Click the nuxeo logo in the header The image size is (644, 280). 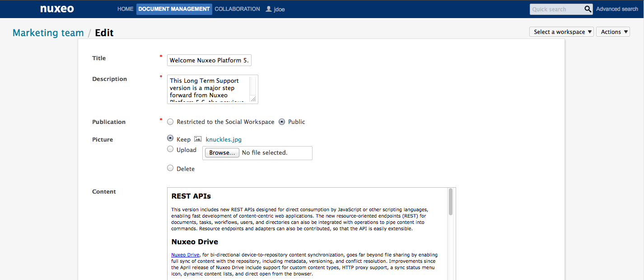click(x=57, y=9)
